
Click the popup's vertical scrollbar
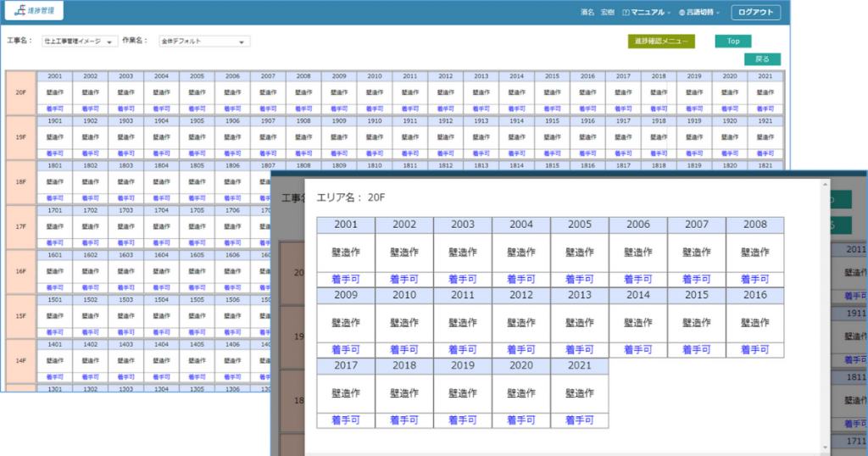tap(826, 314)
